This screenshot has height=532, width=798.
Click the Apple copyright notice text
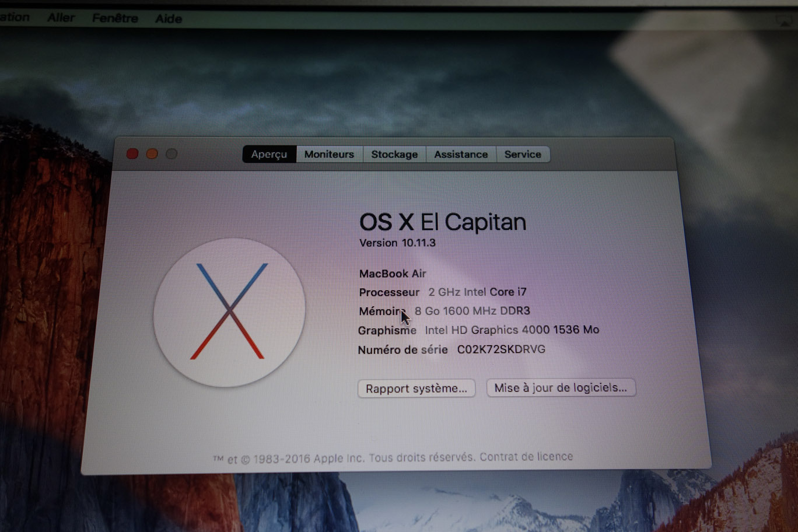coord(344,459)
